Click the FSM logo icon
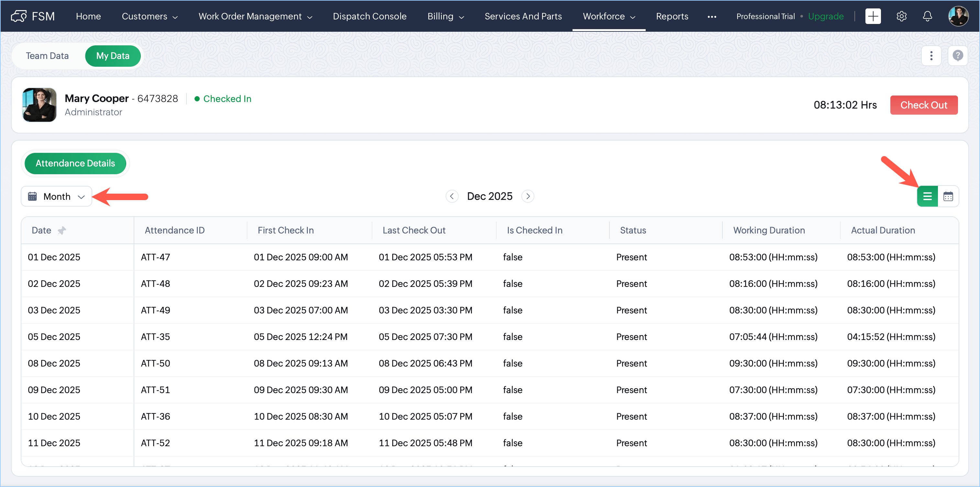 click(19, 16)
